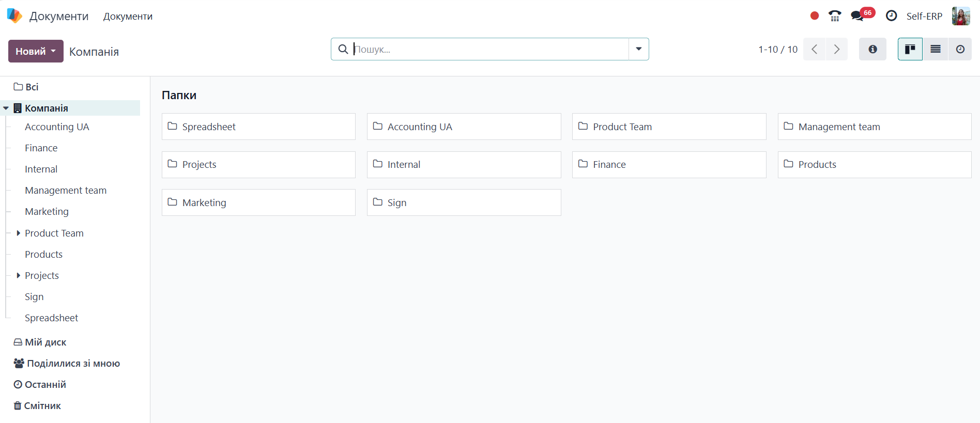The height and width of the screenshot is (423, 980).
Task: Switch to list view
Action: (x=936, y=49)
